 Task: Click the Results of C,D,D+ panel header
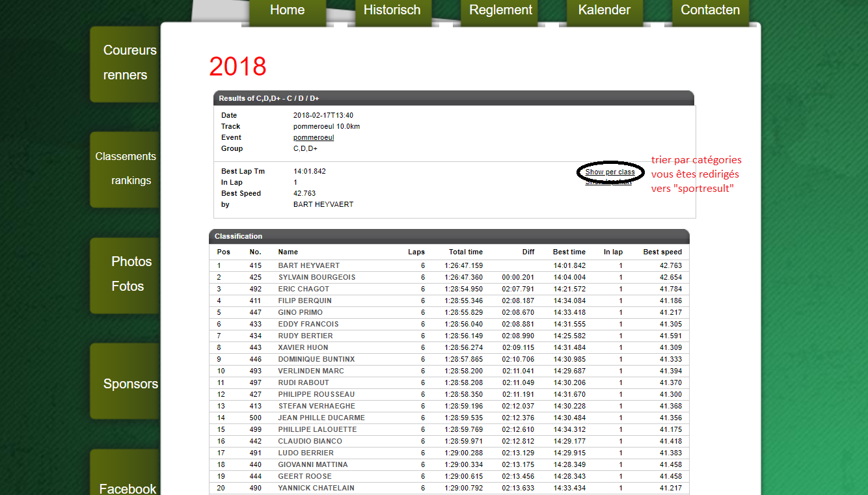454,98
